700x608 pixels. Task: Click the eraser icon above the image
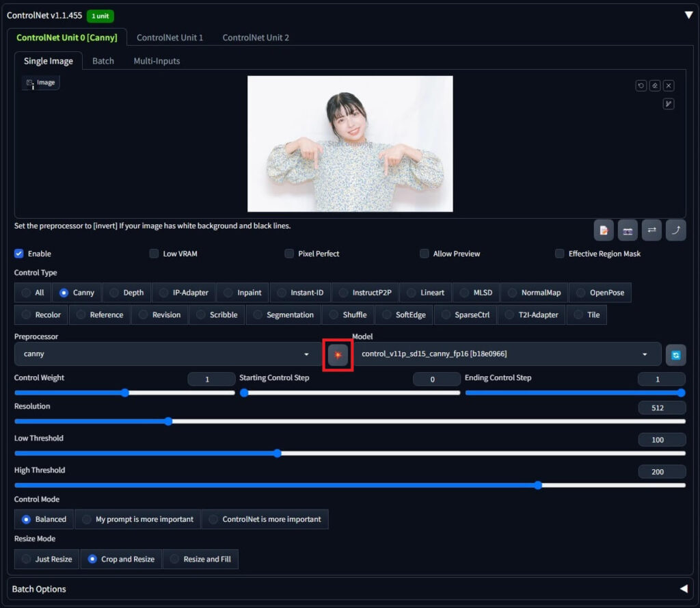pos(654,85)
